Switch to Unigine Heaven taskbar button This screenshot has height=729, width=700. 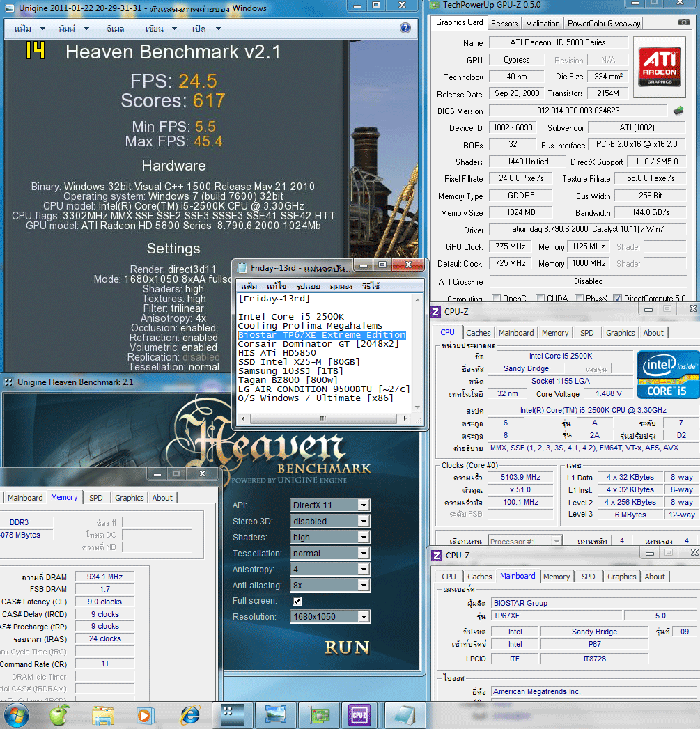tap(233, 715)
